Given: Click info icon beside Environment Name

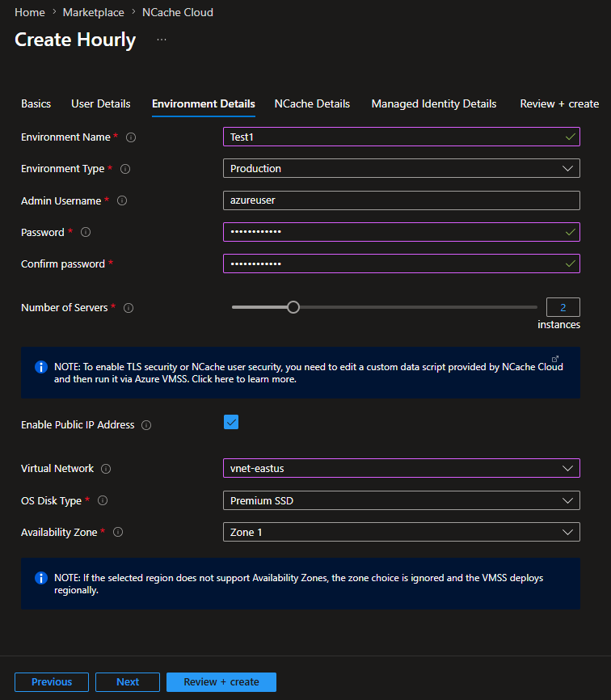Looking at the screenshot, I should click(131, 137).
